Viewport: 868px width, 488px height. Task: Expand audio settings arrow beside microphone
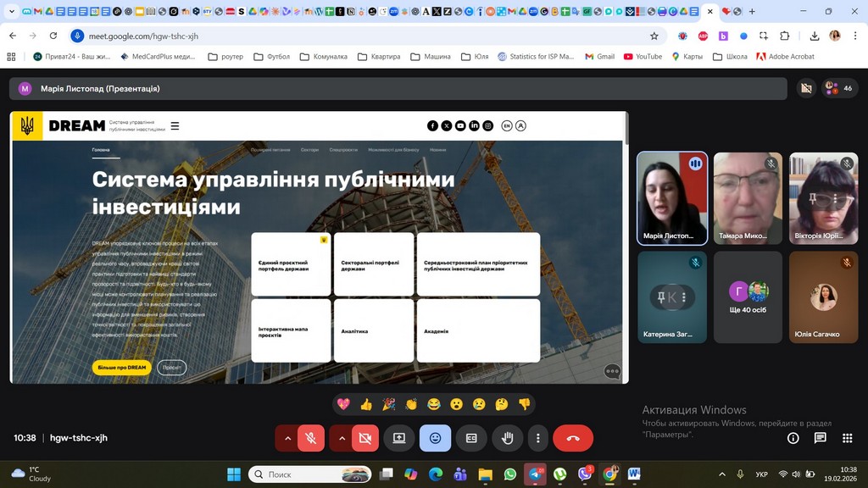tap(287, 438)
